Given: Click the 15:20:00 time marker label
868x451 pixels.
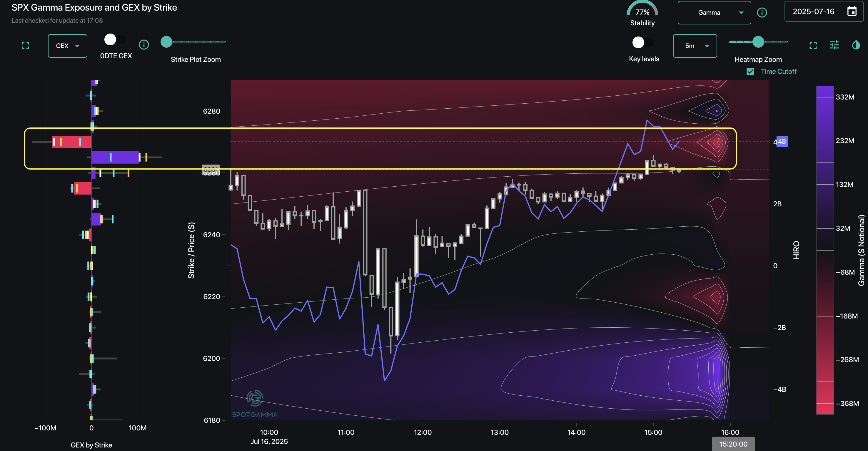Looking at the screenshot, I should tap(733, 444).
